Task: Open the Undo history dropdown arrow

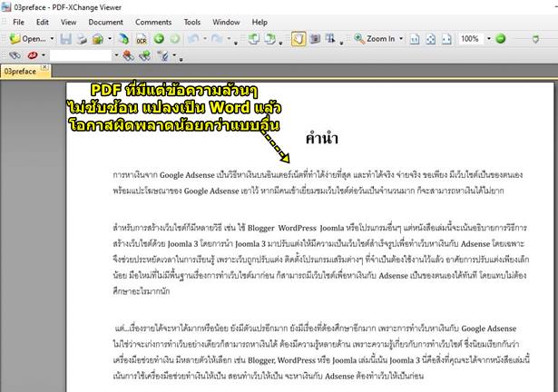Action: [205, 38]
